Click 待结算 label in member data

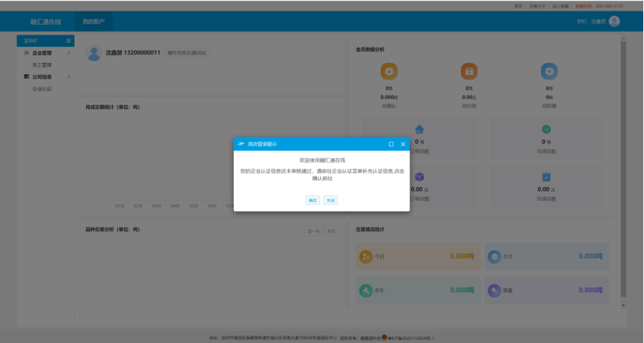(549, 106)
